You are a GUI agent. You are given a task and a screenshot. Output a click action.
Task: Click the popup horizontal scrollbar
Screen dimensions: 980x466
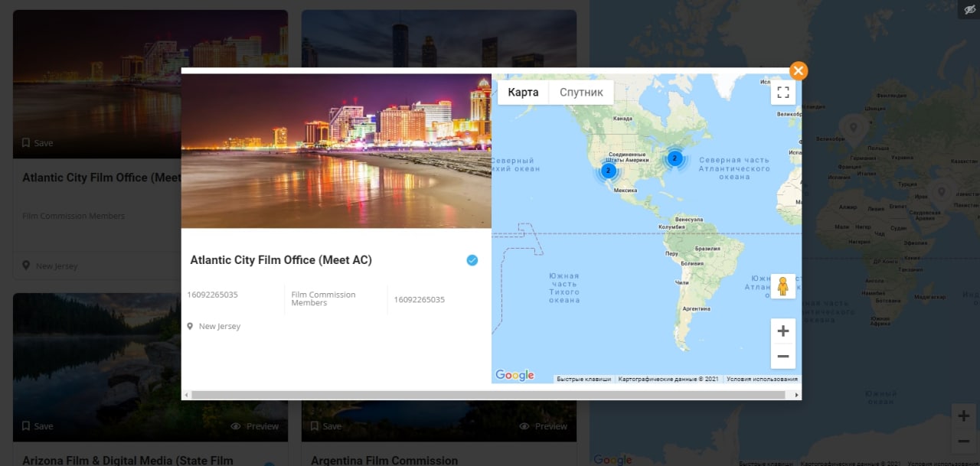click(x=488, y=395)
